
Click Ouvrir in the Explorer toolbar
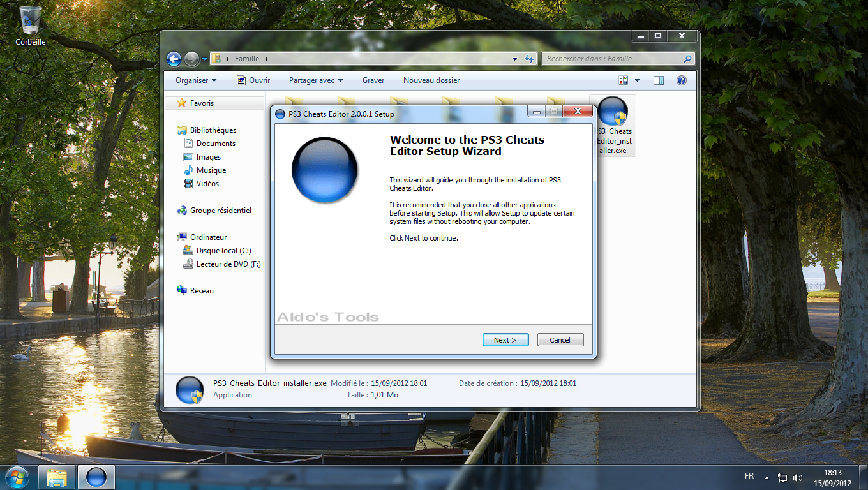(253, 80)
